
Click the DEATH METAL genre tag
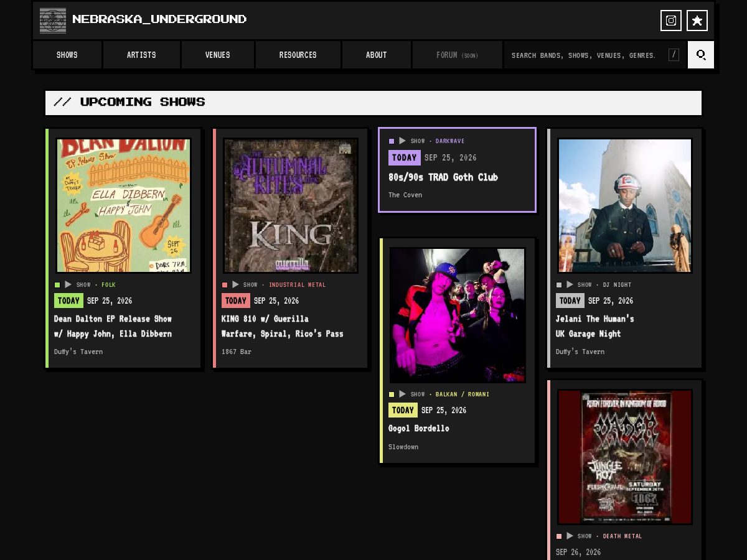[x=622, y=536]
